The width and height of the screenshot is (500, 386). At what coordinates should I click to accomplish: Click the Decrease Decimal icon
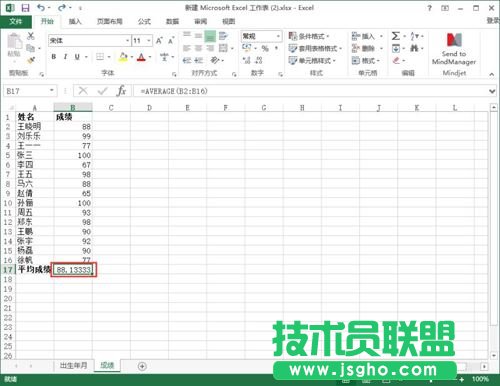[x=259, y=60]
